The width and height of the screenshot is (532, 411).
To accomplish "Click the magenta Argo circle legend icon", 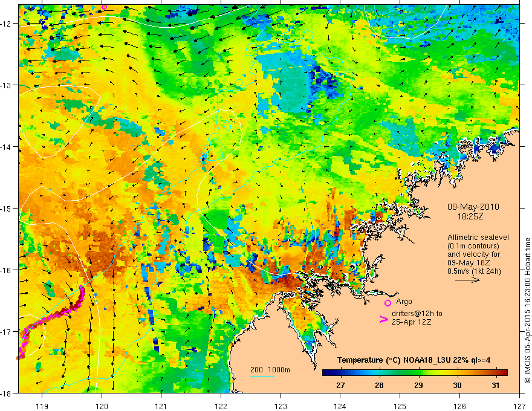I will coord(388,303).
